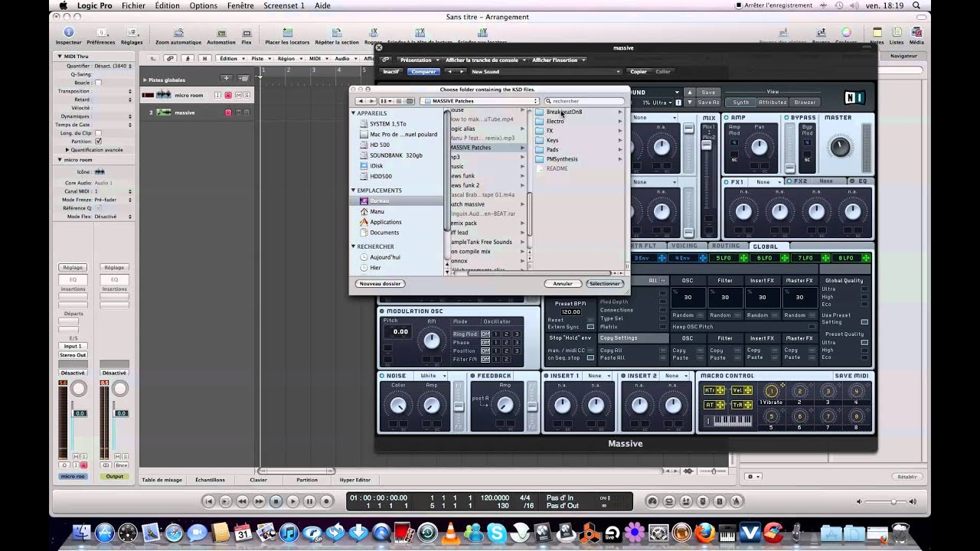
Task: Open Finder from the Dock
Action: pyautogui.click(x=81, y=533)
